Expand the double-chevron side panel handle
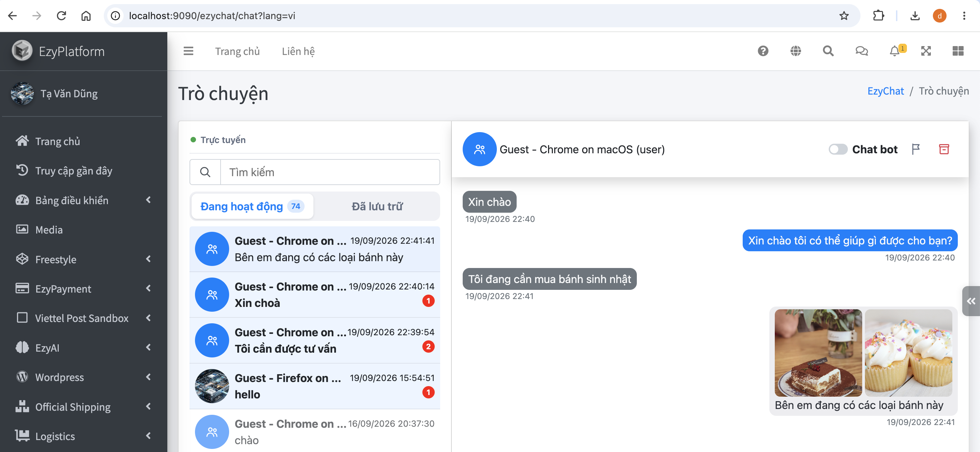The height and width of the screenshot is (452, 980). [971, 301]
